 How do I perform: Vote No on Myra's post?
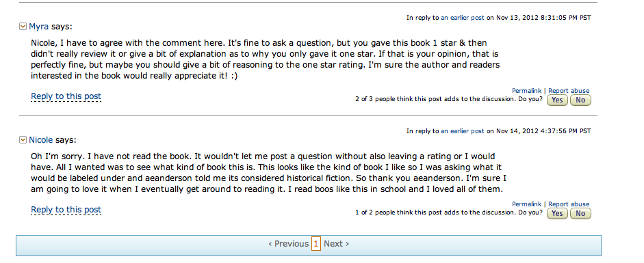[x=580, y=100]
